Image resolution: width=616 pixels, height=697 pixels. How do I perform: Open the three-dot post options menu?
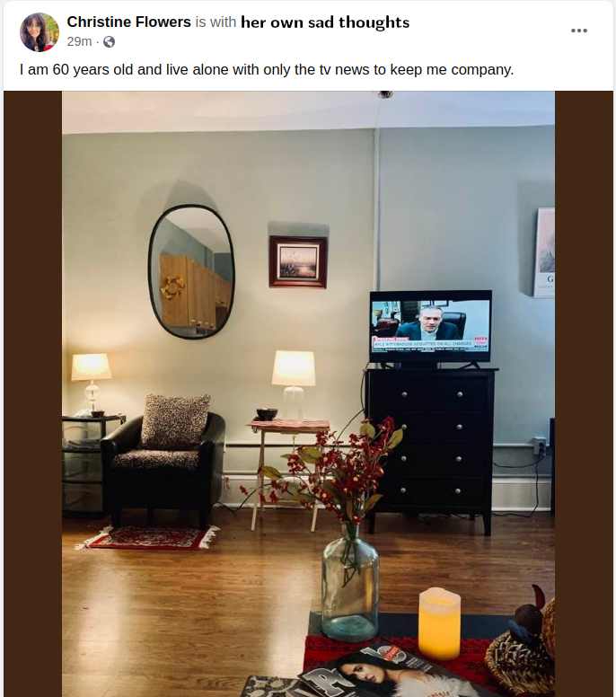pos(578,31)
